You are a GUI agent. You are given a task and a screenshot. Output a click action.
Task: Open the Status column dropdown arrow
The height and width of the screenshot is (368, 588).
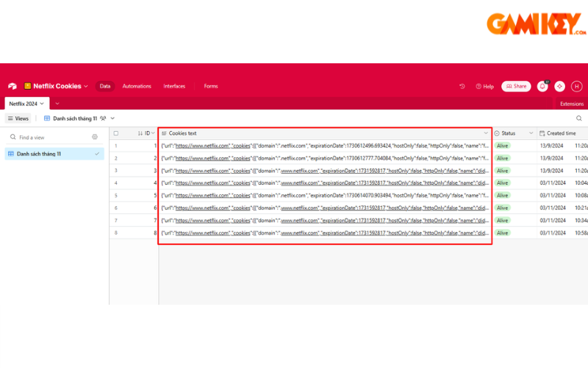(531, 133)
